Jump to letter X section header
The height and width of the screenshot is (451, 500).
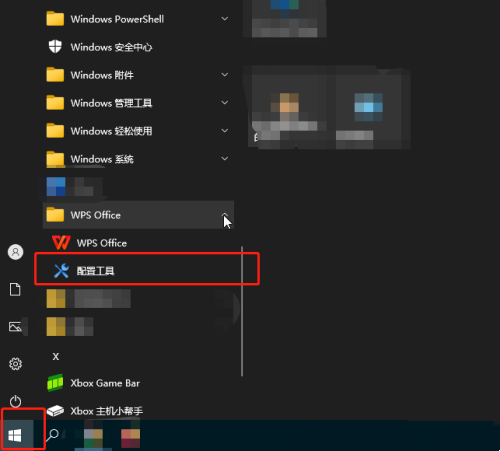click(56, 356)
